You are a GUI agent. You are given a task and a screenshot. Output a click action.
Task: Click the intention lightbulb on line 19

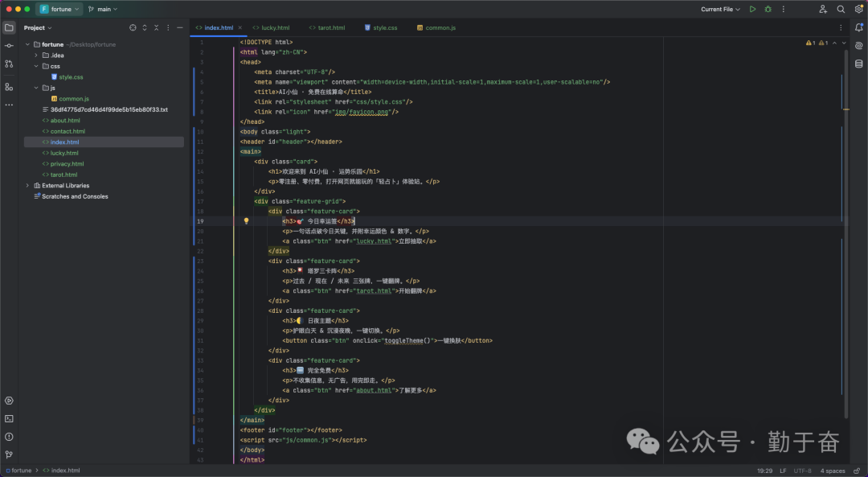[247, 221]
